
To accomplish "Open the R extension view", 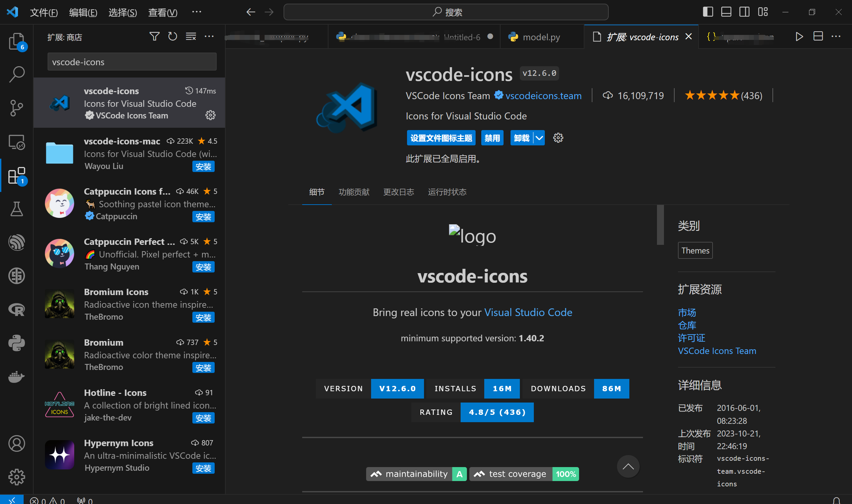I will click(17, 309).
